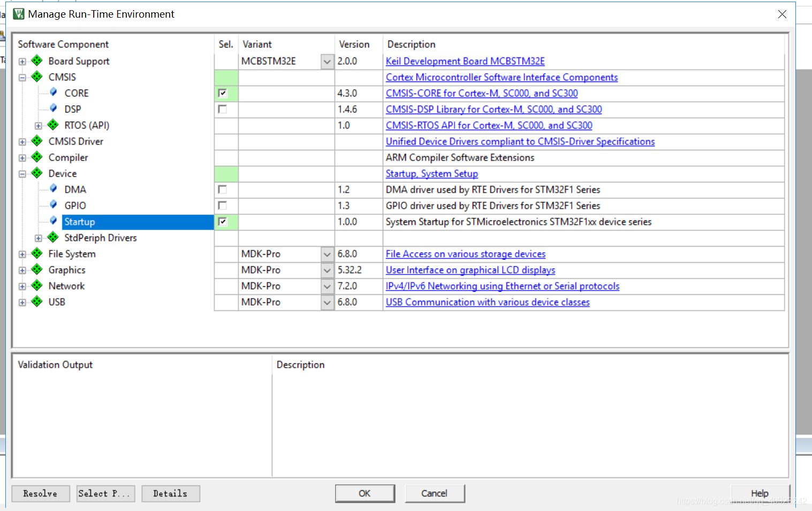
Task: Uncheck the Startup component checkbox
Action: click(223, 222)
